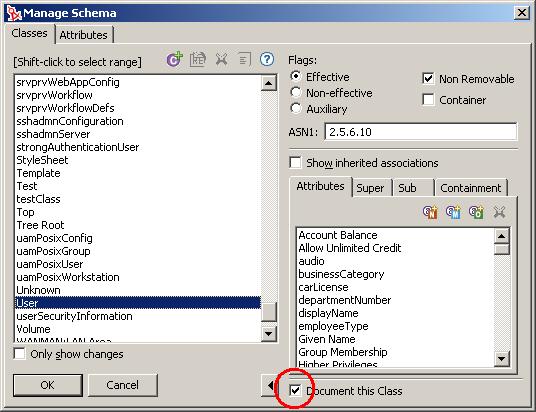Click attribute list scrollbar up arrow
The width and height of the screenshot is (536, 412).
[x=502, y=236]
